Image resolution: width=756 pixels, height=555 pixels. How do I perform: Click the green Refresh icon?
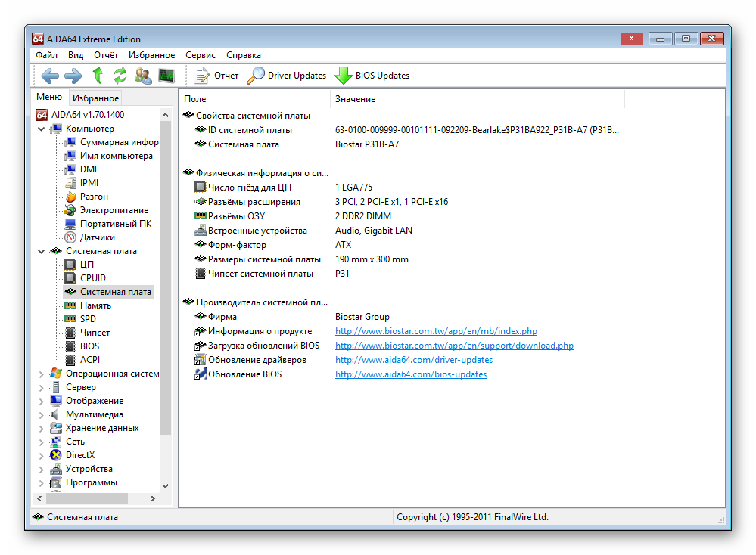(120, 76)
